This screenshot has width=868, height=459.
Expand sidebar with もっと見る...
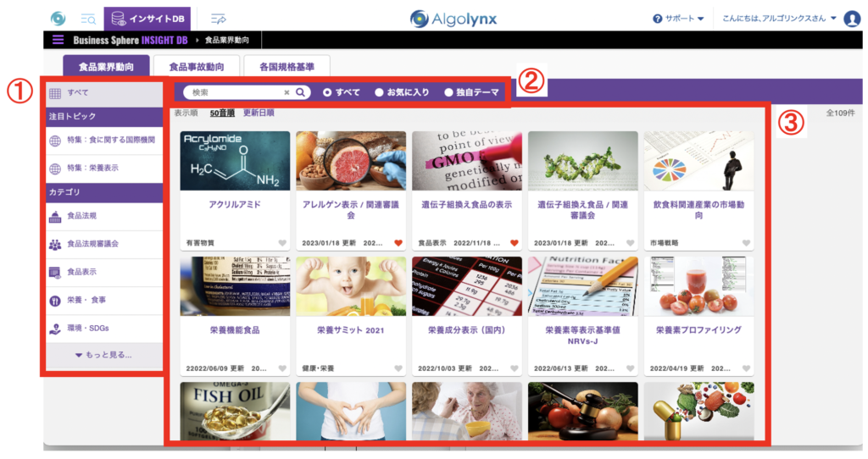pos(103,355)
